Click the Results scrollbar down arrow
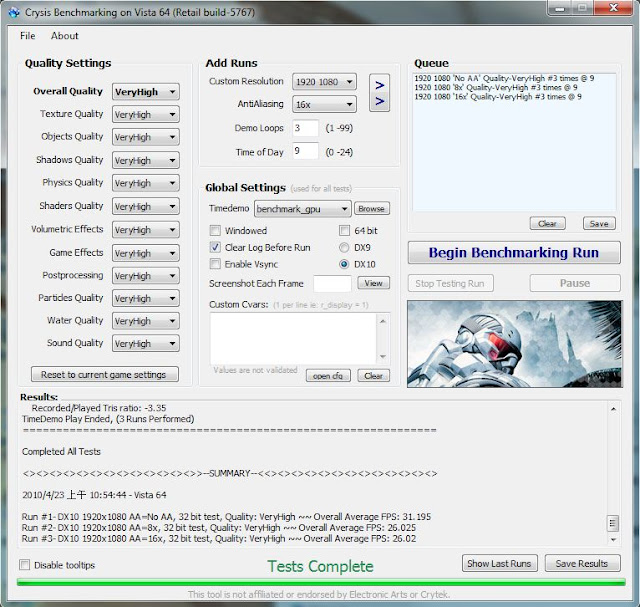 [x=613, y=540]
